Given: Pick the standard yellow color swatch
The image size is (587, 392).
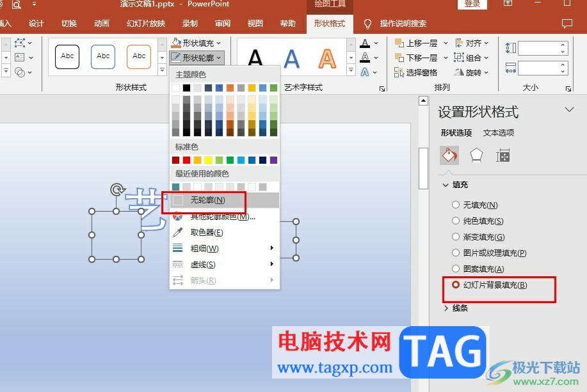Looking at the screenshot, I should tap(208, 160).
